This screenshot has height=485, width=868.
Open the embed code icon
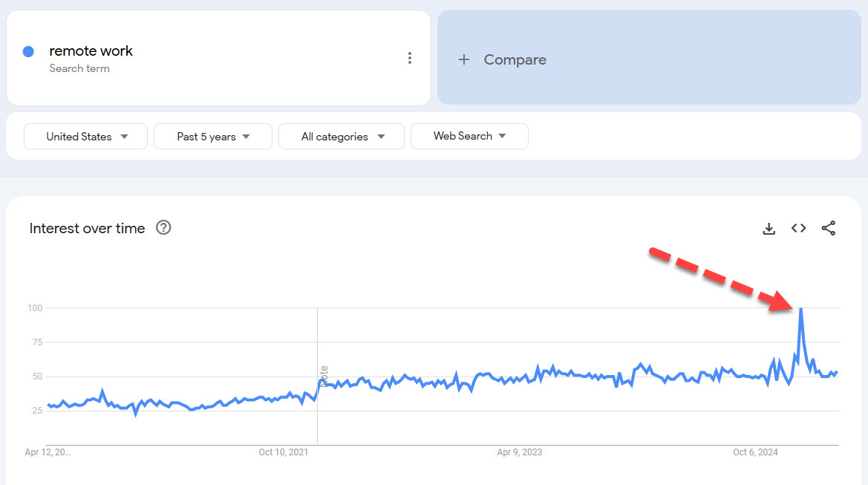point(798,228)
